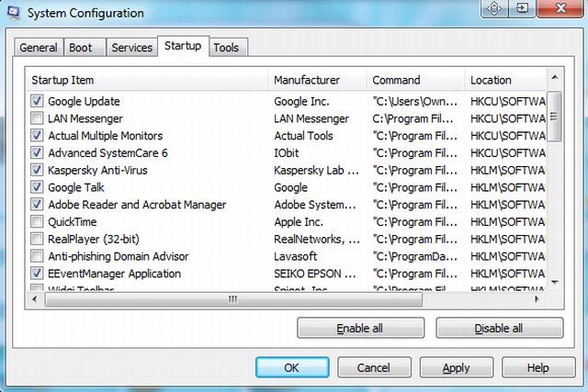588x392 pixels.
Task: Click the Lavasoft manufacturer cell
Action: click(x=296, y=256)
